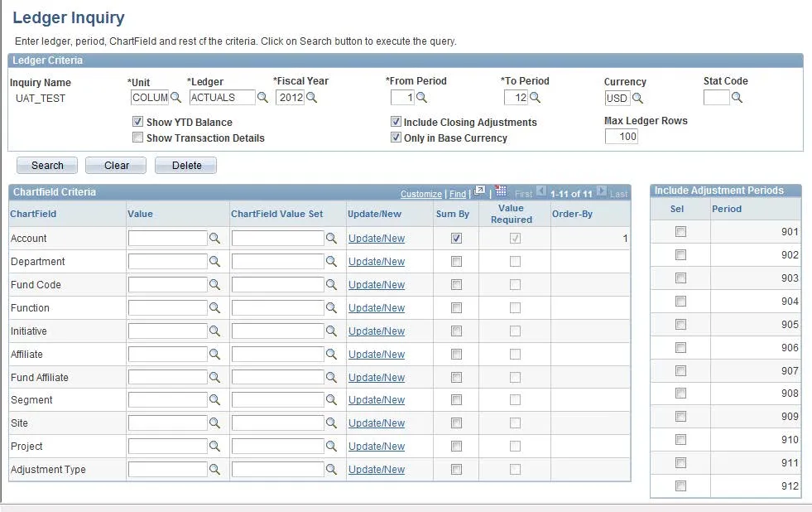Open Project Value lookup icon
Image resolution: width=812 pixels, height=512 pixels.
click(x=214, y=447)
